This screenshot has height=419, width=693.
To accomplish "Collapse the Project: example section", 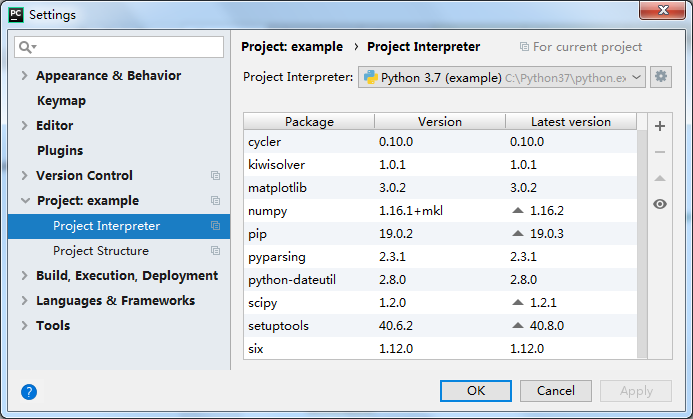I will pos(25,201).
